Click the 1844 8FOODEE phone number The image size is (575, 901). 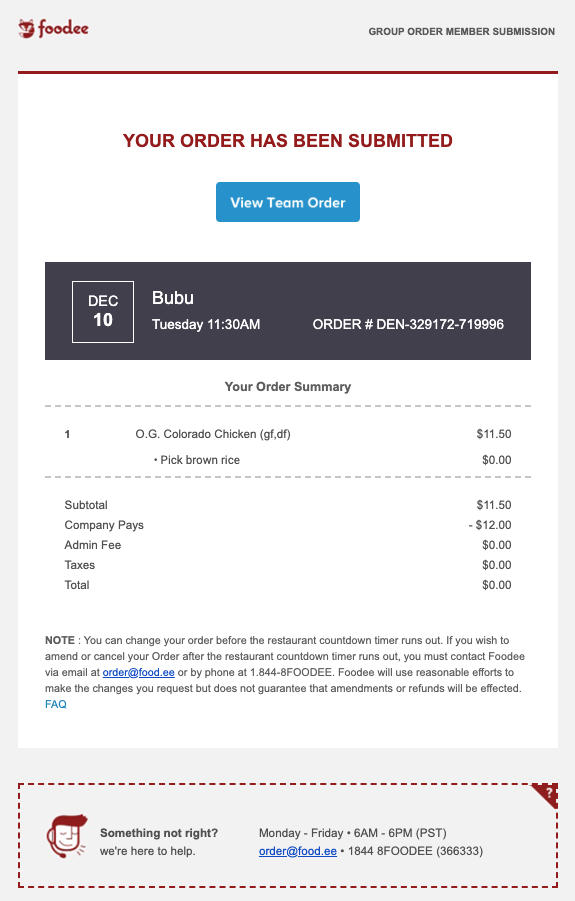click(415, 851)
